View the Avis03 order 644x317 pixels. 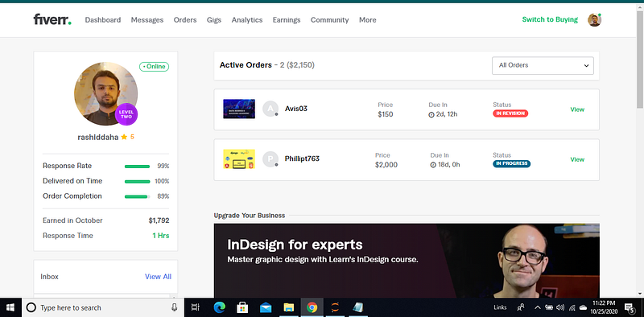point(577,109)
